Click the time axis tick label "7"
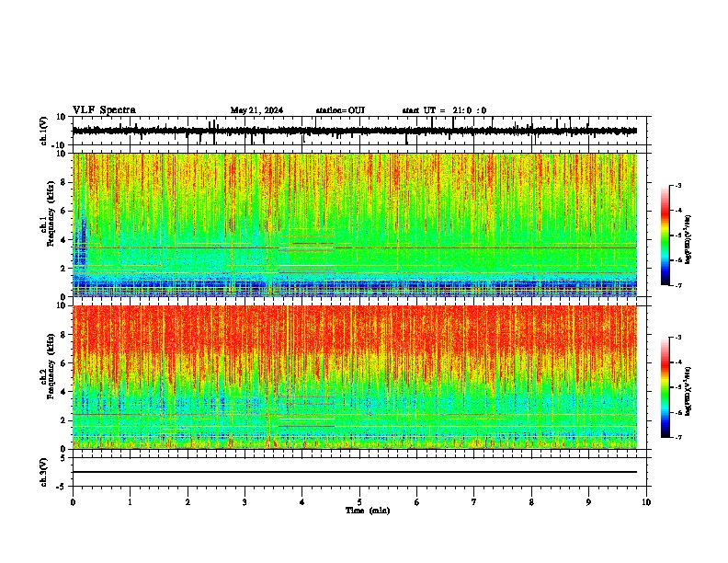The image size is (728, 563). (474, 502)
